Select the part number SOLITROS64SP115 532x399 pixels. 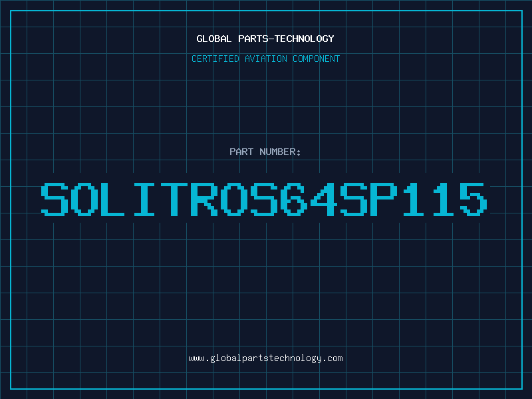tap(264, 199)
